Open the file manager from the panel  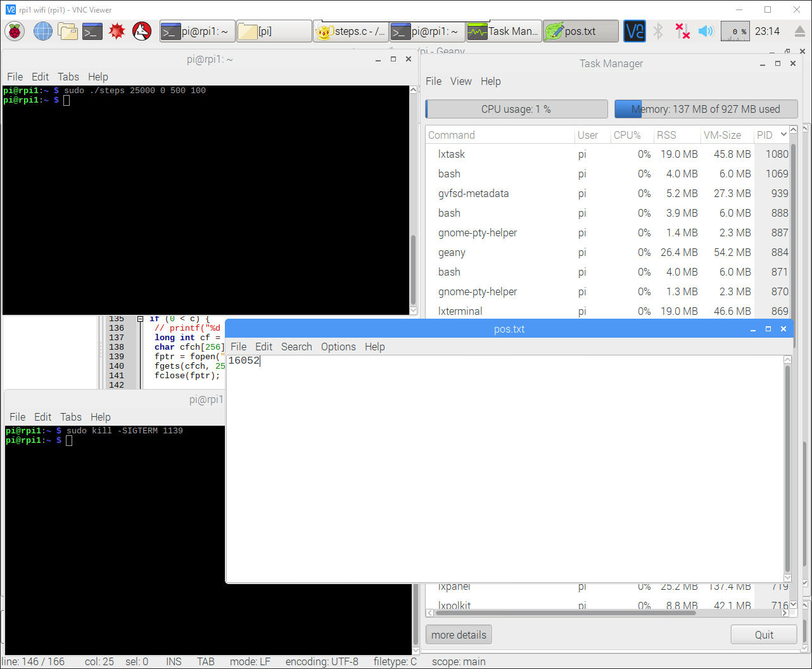[68, 31]
